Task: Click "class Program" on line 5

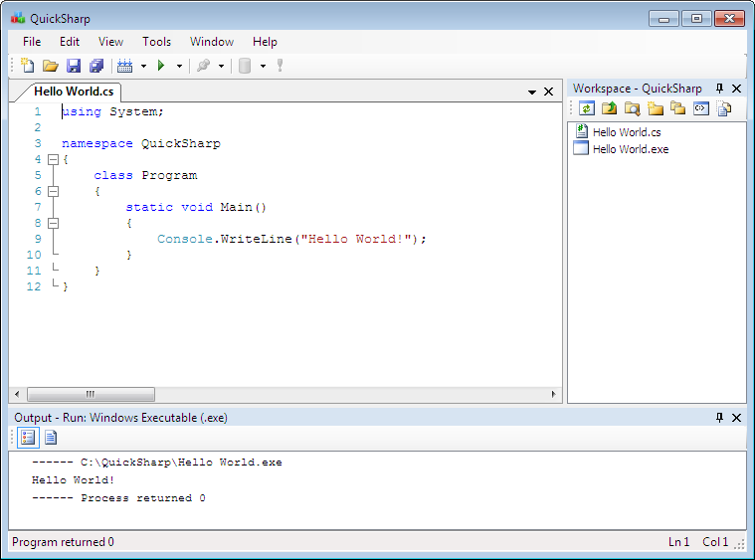Action: [x=145, y=175]
